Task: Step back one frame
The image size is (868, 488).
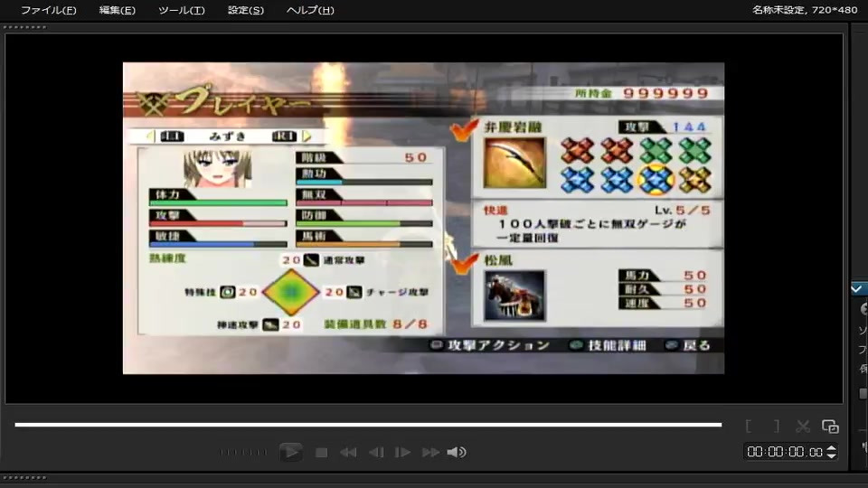Action: click(376, 453)
